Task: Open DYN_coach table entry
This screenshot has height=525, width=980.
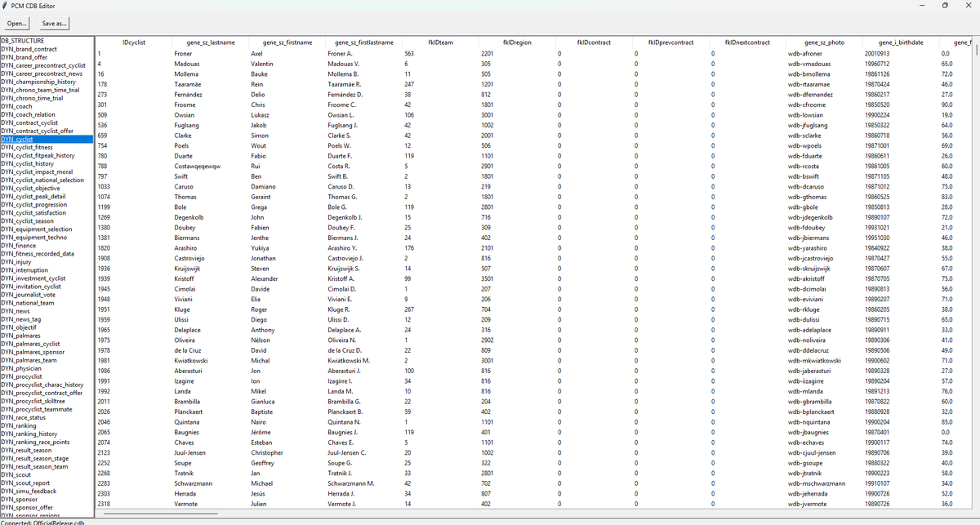Action: [17, 106]
